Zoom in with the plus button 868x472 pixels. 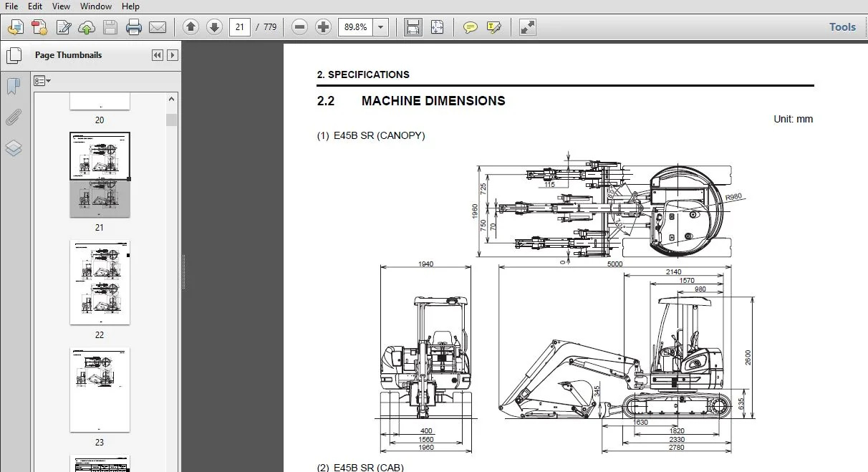tap(324, 27)
